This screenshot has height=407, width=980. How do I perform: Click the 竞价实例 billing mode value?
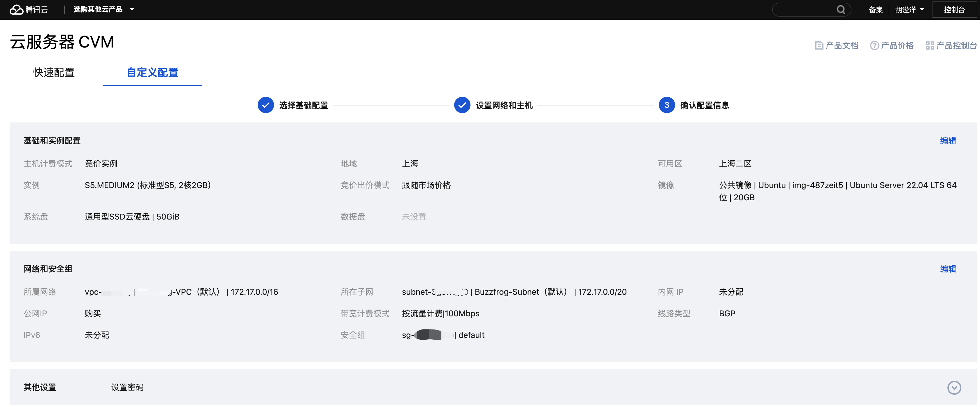click(x=101, y=164)
